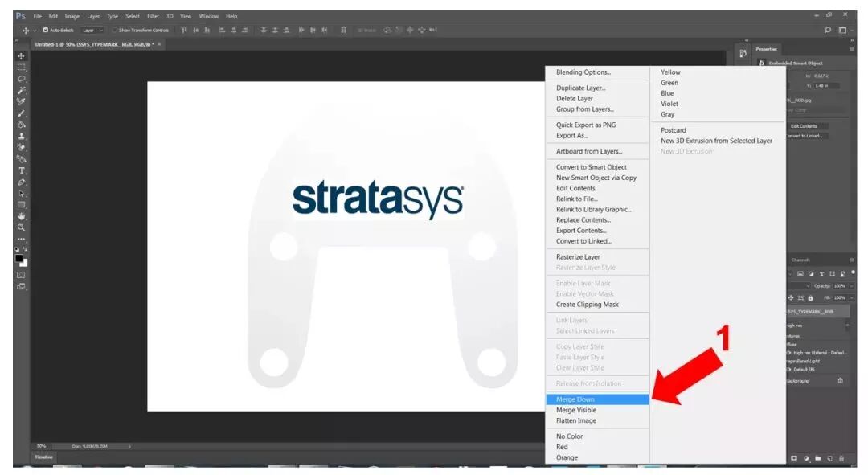
Task: Enable Show Transform Controls checkbox
Action: [115, 30]
